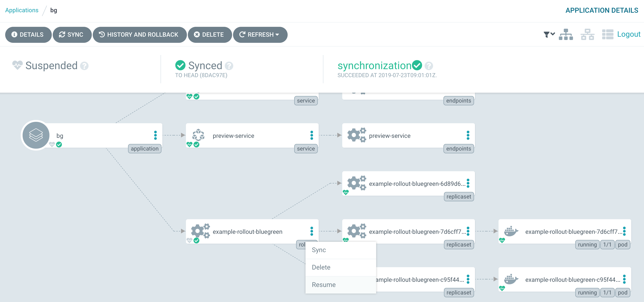The height and width of the screenshot is (302, 644).
Task: Click docker pod icon for 7d6cff7 pod
Action: (511, 231)
